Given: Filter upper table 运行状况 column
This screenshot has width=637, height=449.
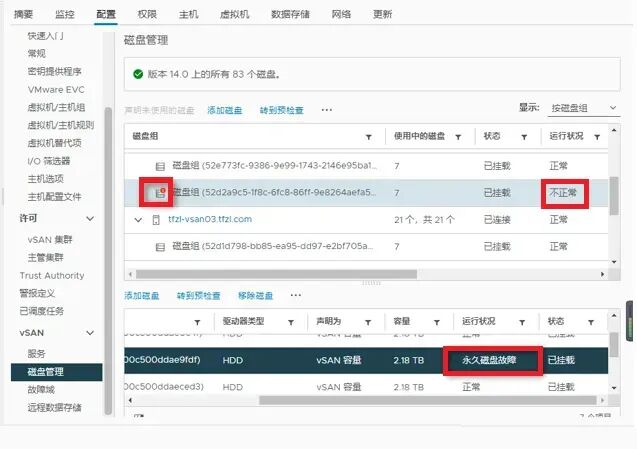Looking at the screenshot, I should [597, 137].
